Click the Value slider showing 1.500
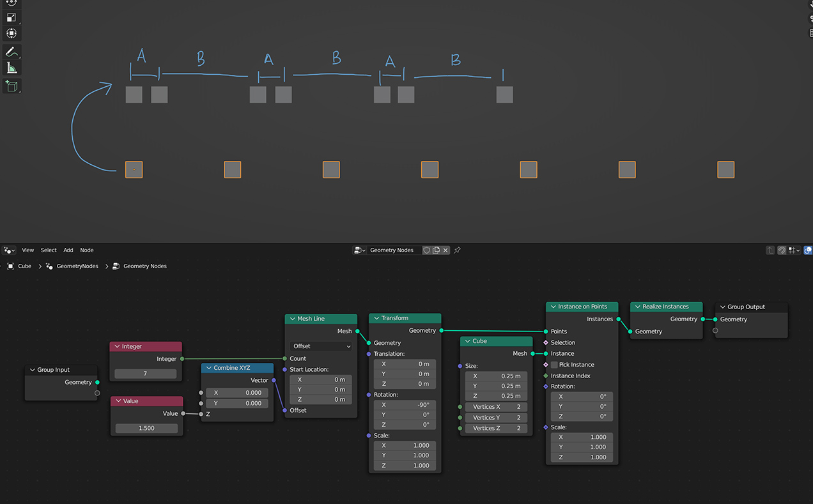This screenshot has width=813, height=504. click(x=146, y=428)
